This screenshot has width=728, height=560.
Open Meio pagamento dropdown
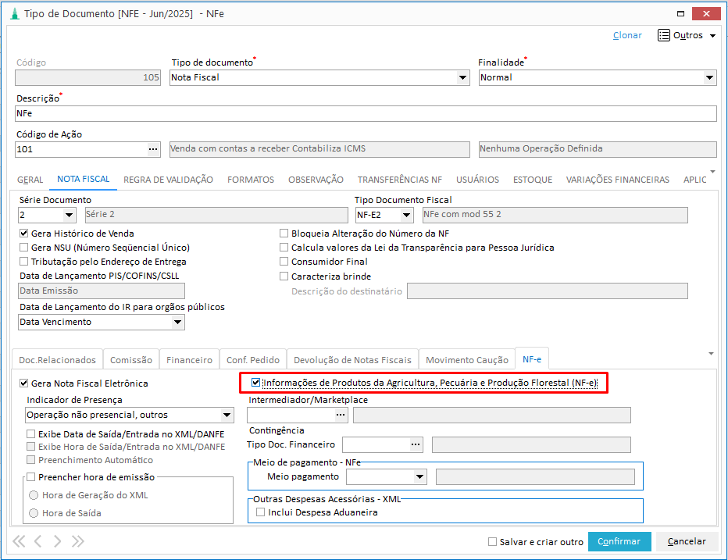tap(419, 476)
